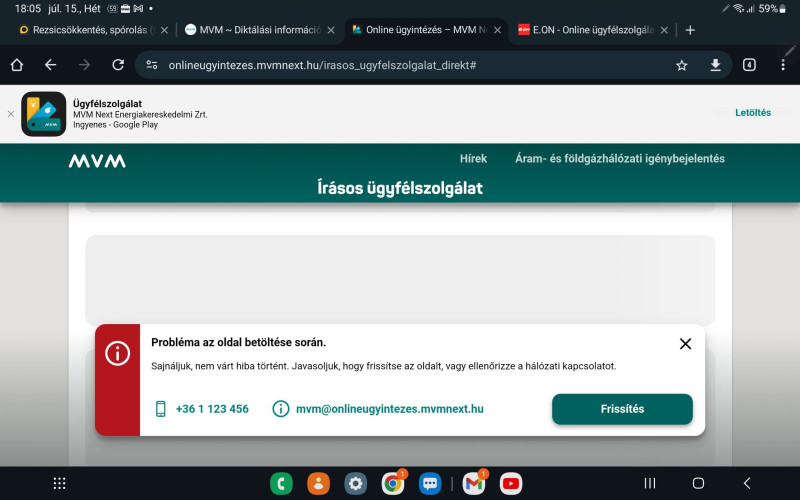Launch YouTube from the taskbar
800x500 pixels.
[x=511, y=484]
